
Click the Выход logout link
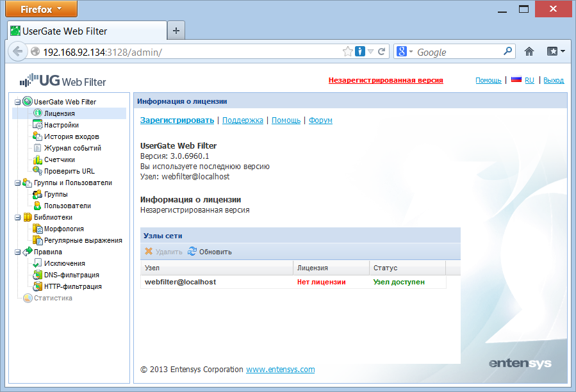(x=554, y=80)
